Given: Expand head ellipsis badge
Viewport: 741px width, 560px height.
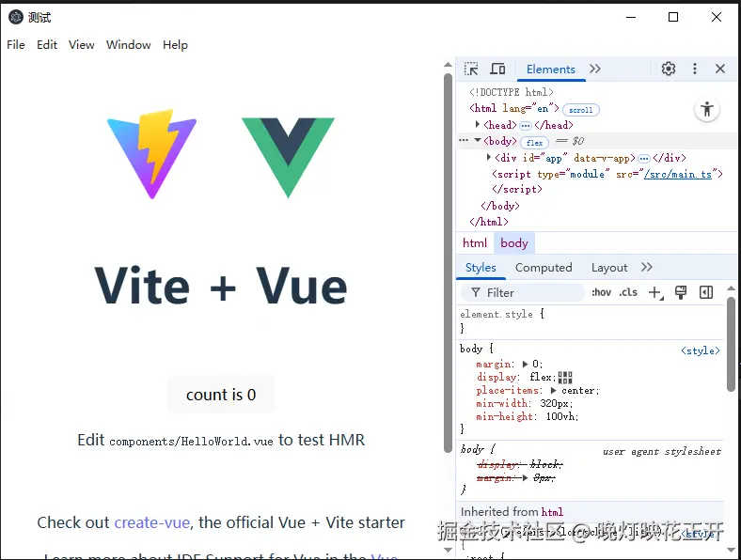Looking at the screenshot, I should tap(526, 126).
